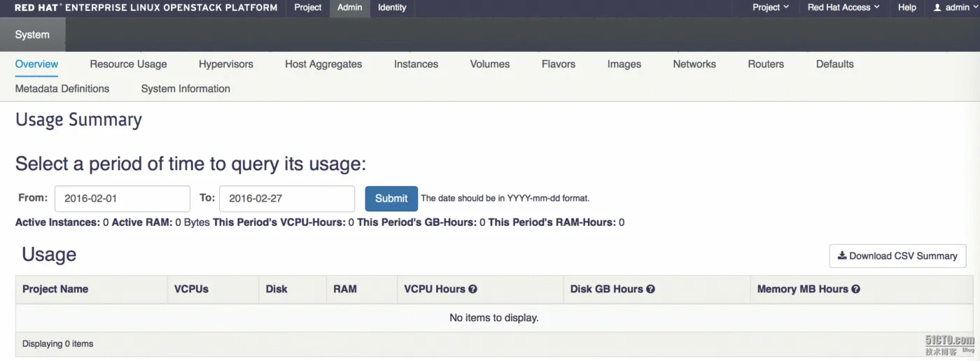Click the help icon beside Disk GB Hours

(651, 289)
